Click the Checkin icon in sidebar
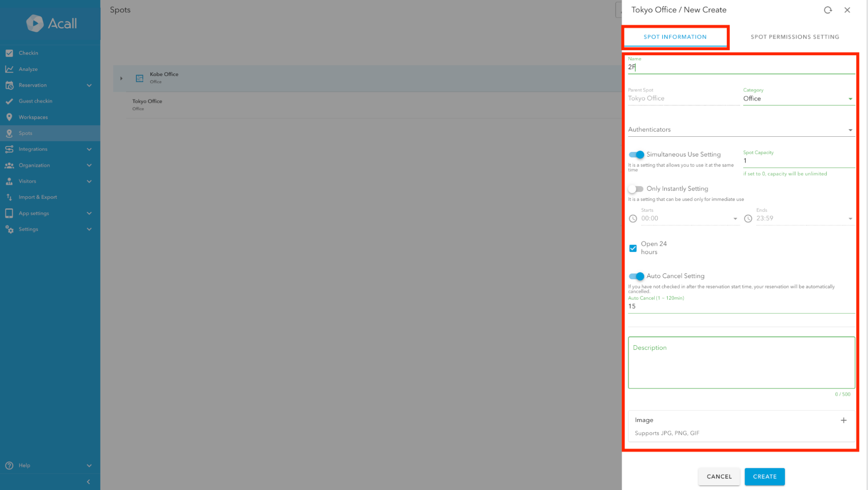The image size is (868, 490). [x=9, y=53]
